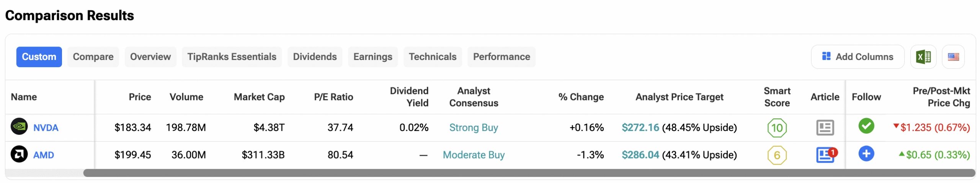The height and width of the screenshot is (183, 980).
Task: Click AMD Smart Score 6 badge
Action: (777, 155)
